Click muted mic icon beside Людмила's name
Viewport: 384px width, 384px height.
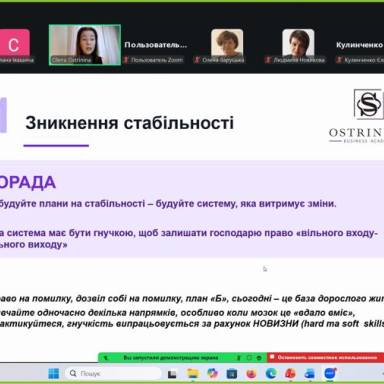click(x=268, y=60)
